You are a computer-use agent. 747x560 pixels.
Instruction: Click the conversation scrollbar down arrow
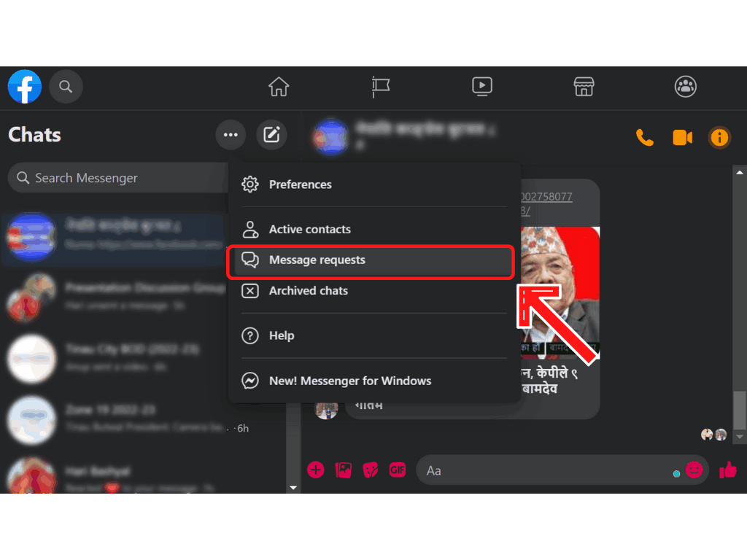[740, 437]
